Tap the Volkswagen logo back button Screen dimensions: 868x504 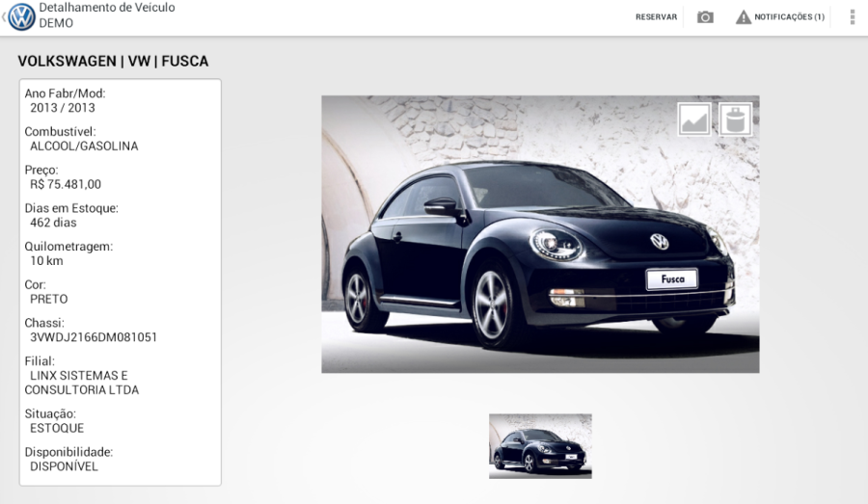coord(20,16)
